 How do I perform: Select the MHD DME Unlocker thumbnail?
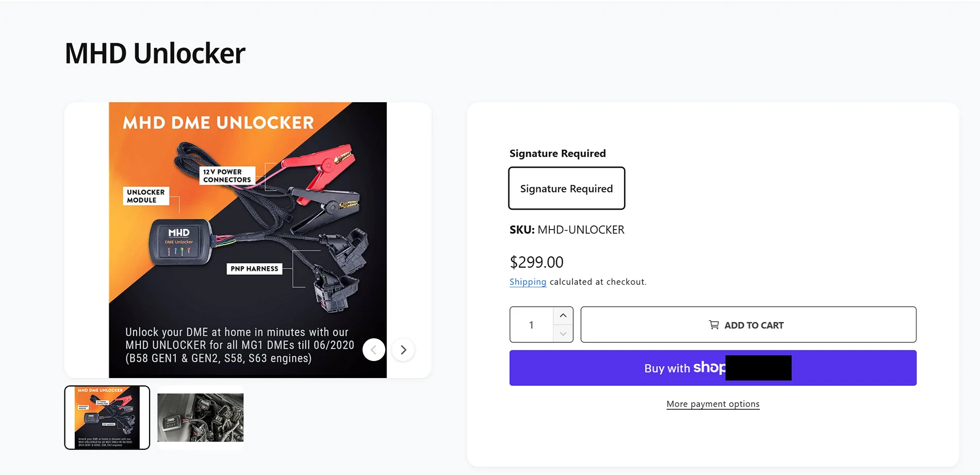pos(107,418)
